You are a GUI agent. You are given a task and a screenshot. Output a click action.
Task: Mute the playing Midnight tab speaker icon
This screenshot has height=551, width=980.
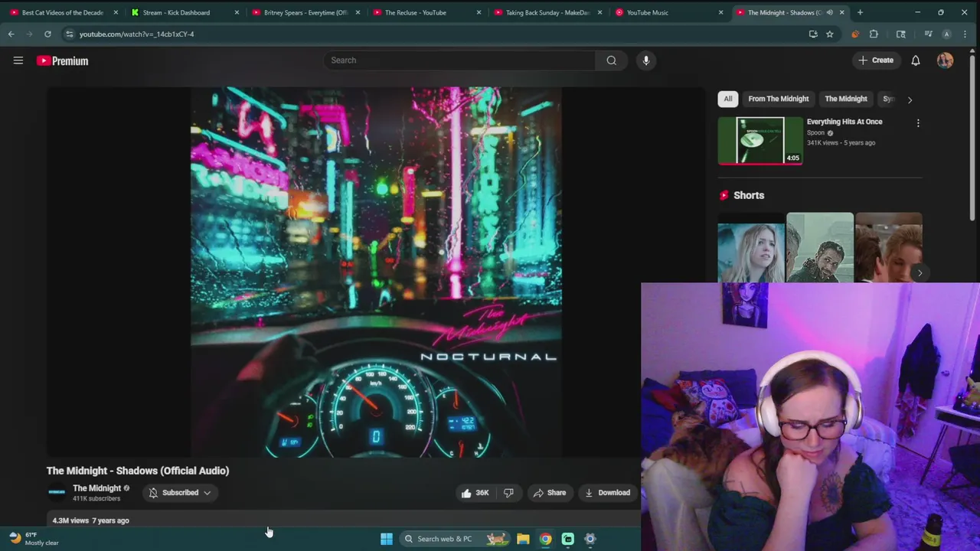coord(829,12)
